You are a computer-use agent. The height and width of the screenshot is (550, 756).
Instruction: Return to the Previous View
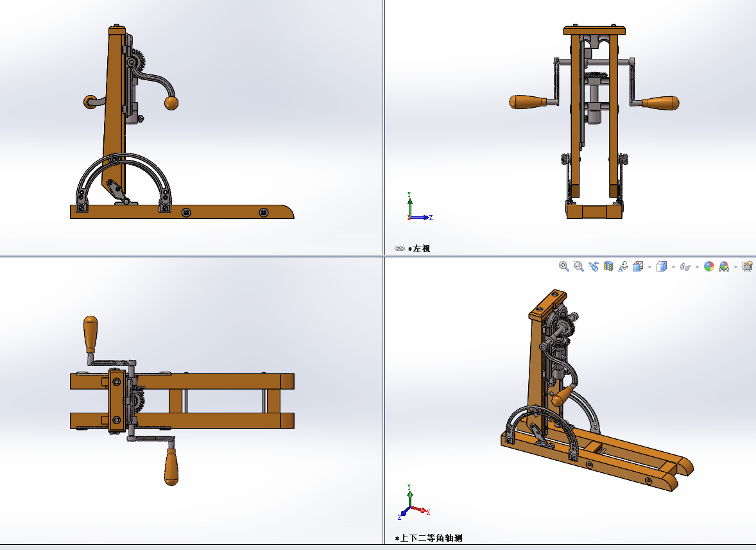pos(594,266)
